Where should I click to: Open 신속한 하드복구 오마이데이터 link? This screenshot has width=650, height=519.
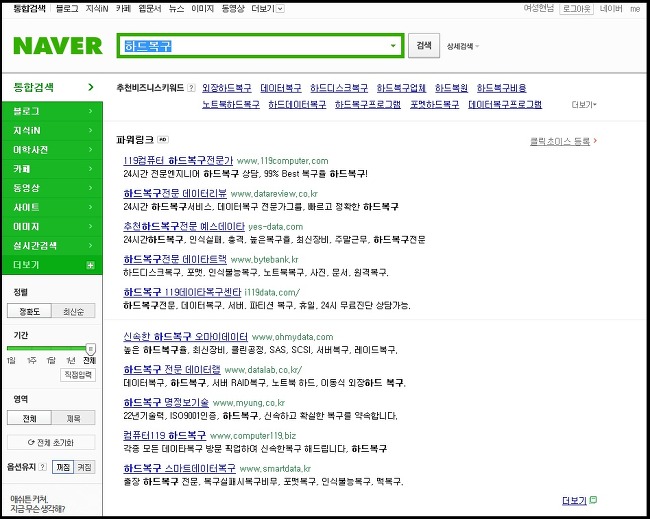coord(186,337)
